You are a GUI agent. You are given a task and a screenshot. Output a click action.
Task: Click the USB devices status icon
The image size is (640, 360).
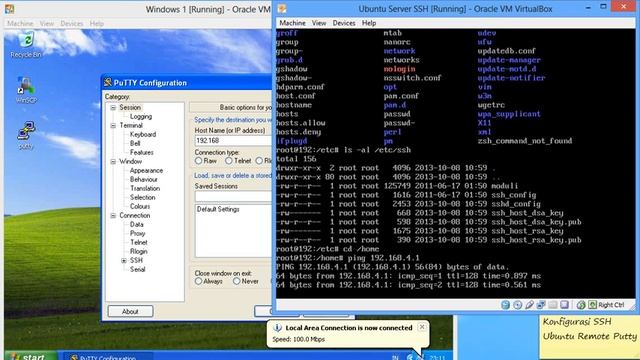pos(529,305)
